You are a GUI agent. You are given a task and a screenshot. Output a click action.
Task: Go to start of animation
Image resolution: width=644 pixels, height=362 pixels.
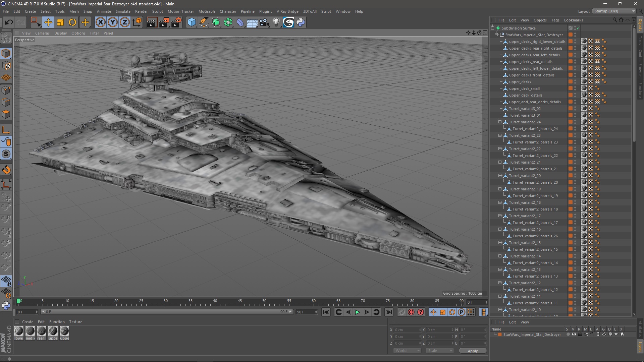coord(326,312)
